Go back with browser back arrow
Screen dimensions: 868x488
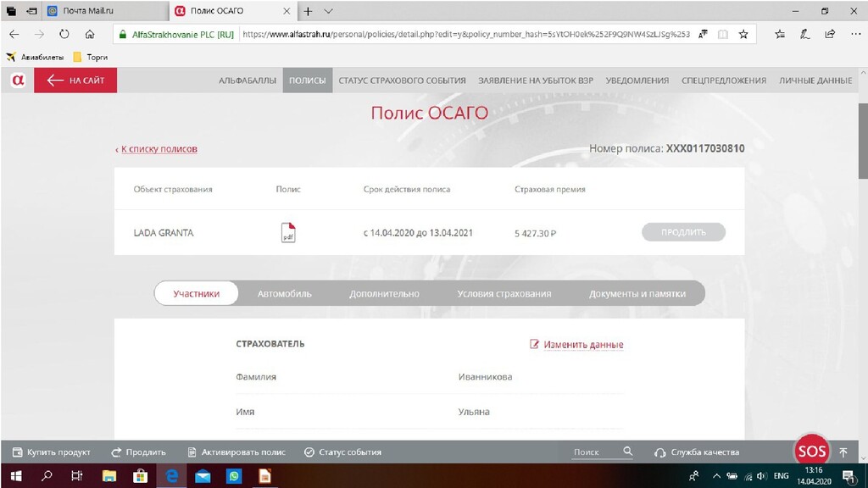(x=14, y=34)
